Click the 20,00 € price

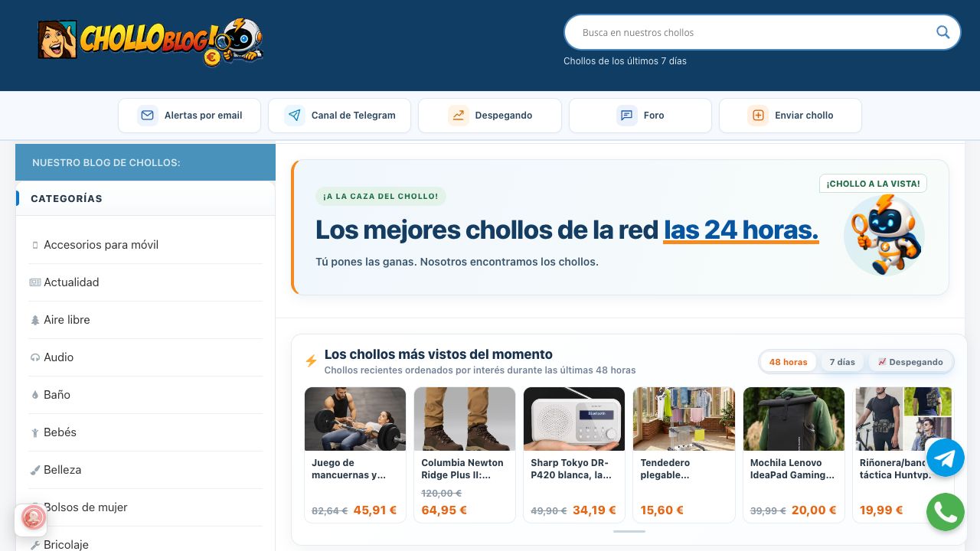(x=814, y=510)
